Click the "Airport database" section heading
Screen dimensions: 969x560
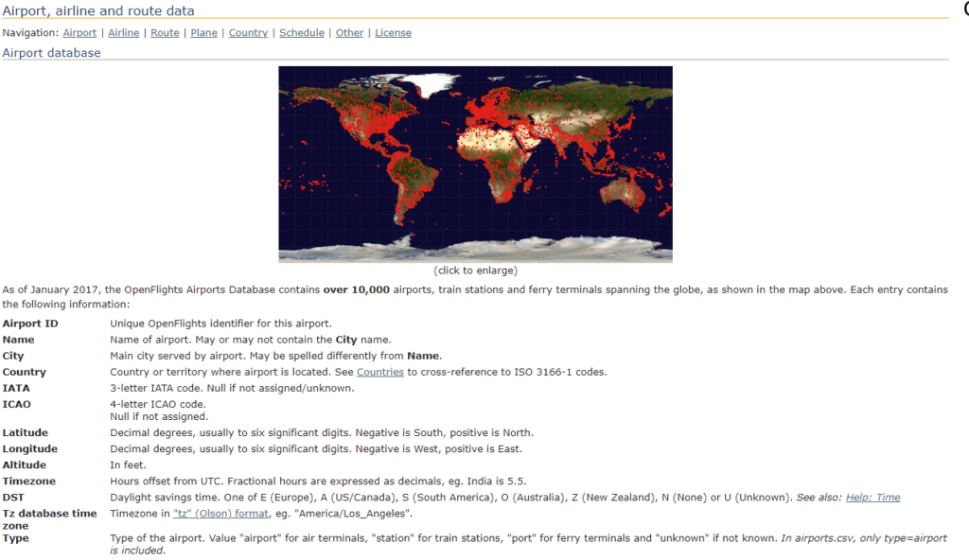(51, 52)
